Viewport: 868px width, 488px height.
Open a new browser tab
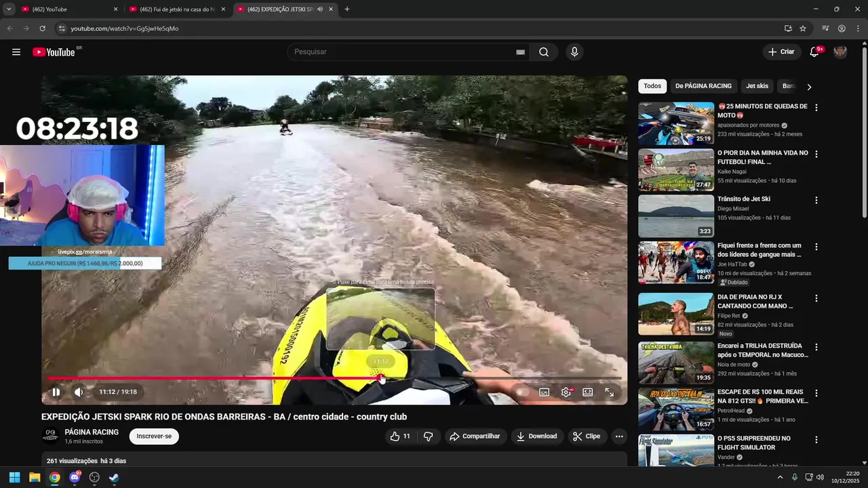click(x=347, y=9)
